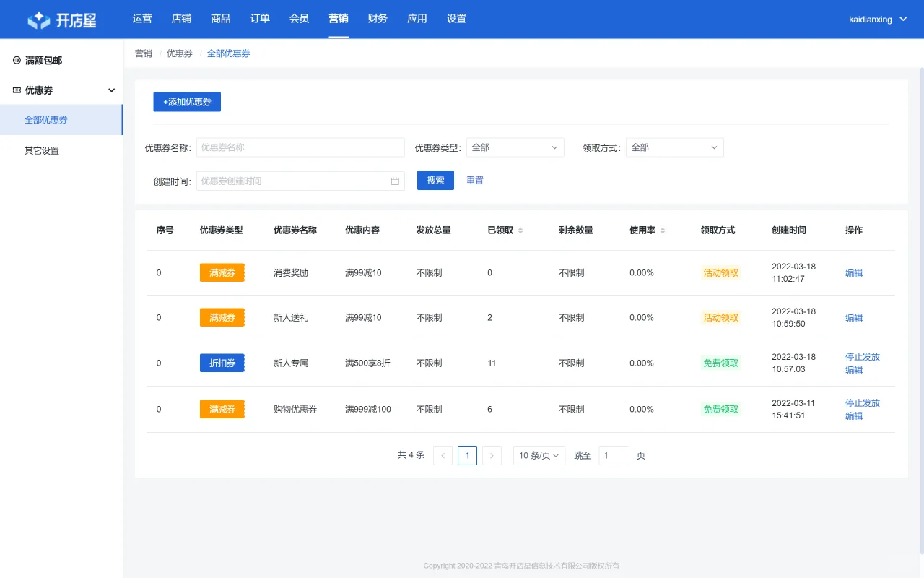This screenshot has width=924, height=578.
Task: Open the 10条/页 page size dropdown
Action: coord(539,455)
